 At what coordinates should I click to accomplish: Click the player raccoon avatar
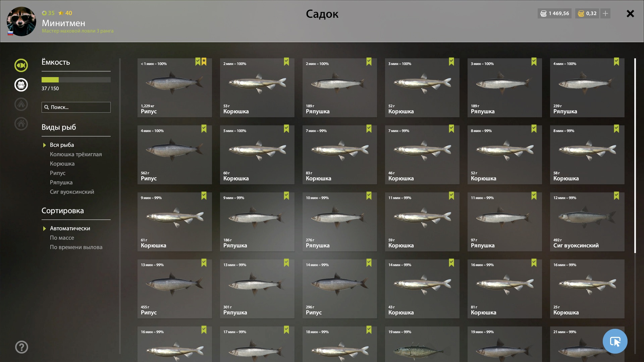(21, 21)
